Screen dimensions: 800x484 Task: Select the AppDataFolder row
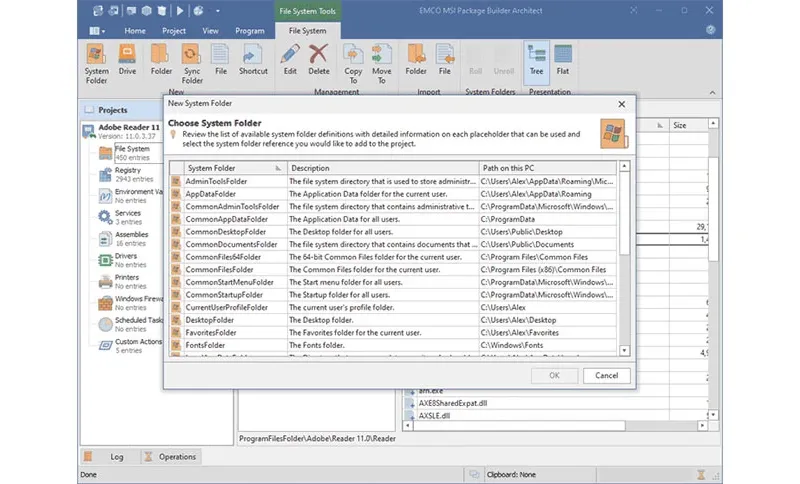click(393, 194)
